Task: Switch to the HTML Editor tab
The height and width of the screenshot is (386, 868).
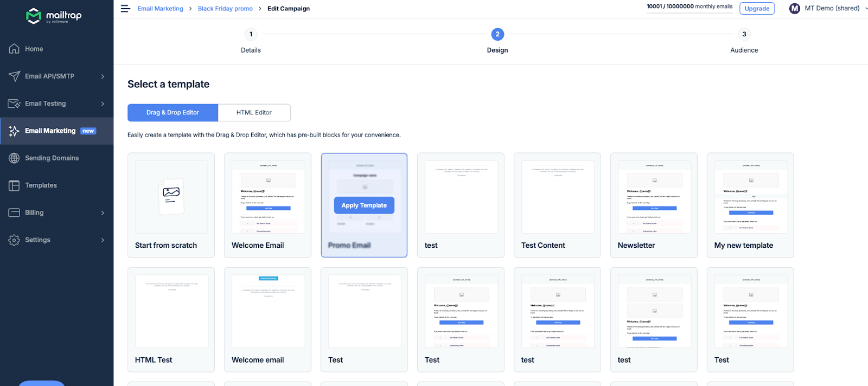Action: 254,113
